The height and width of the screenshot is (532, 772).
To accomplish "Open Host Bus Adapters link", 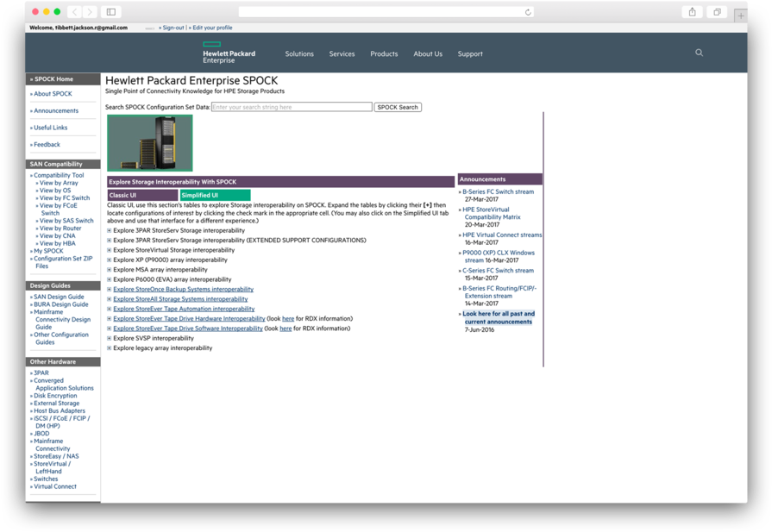I will point(59,410).
